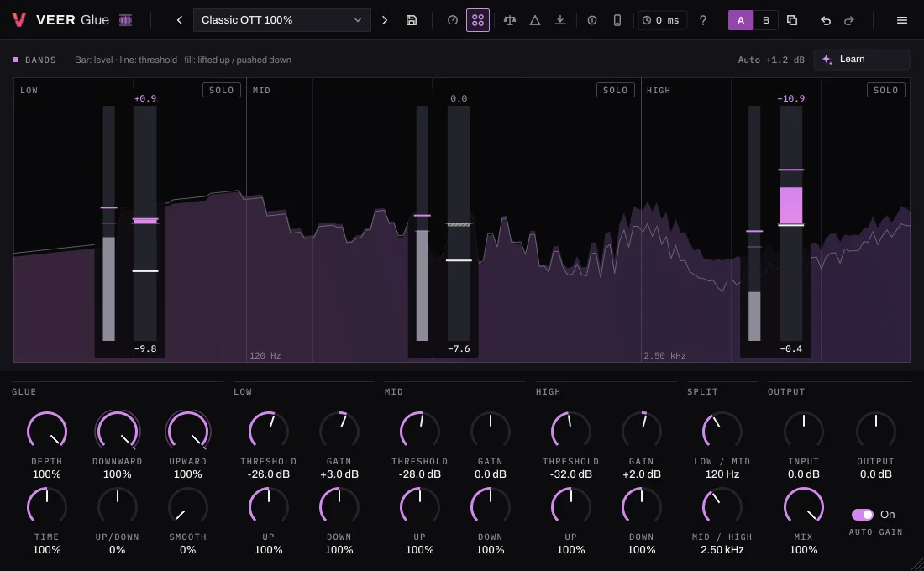The width and height of the screenshot is (924, 571).
Task: Click the Downward knob
Action: pyautogui.click(x=118, y=431)
